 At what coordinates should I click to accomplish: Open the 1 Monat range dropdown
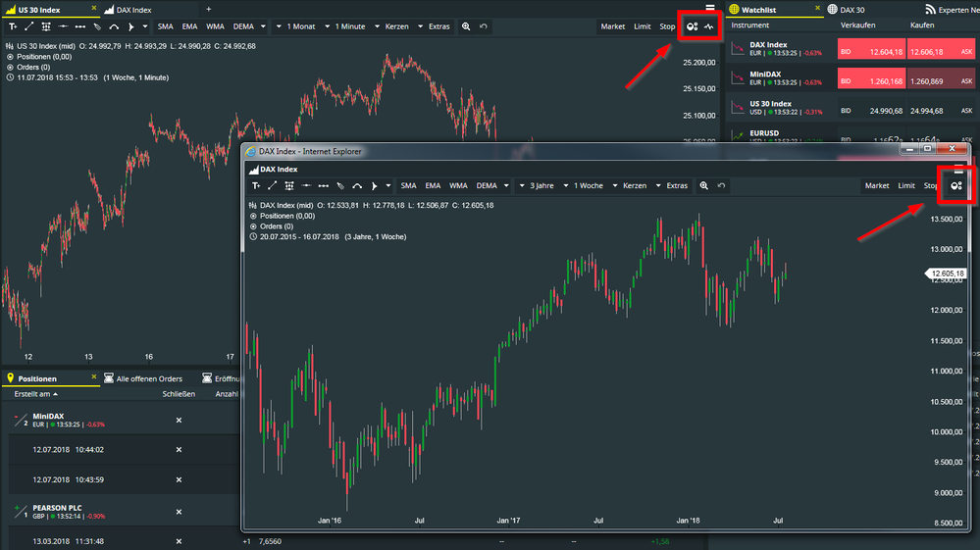[297, 26]
